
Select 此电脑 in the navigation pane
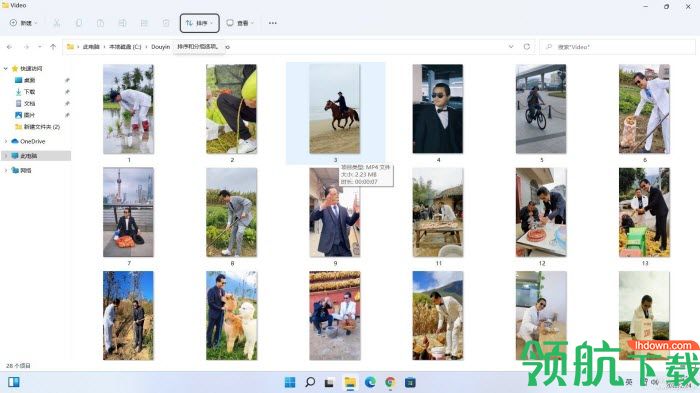(x=28, y=156)
